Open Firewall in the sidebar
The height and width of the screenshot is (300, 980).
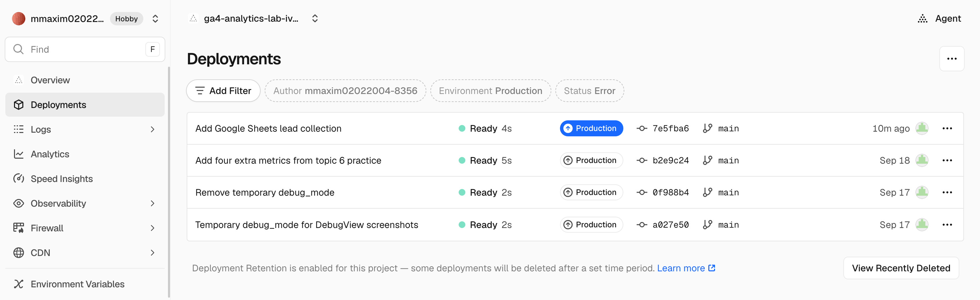point(85,228)
